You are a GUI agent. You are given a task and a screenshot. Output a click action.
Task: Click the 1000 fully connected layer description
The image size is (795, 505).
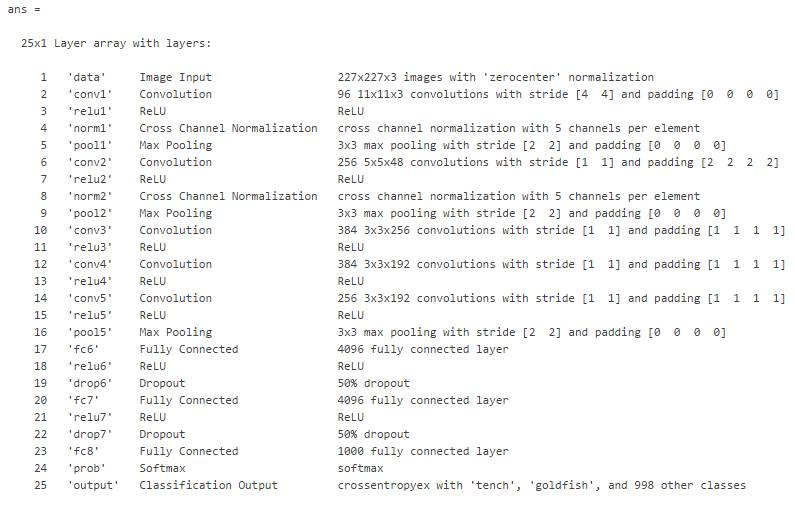point(423,451)
